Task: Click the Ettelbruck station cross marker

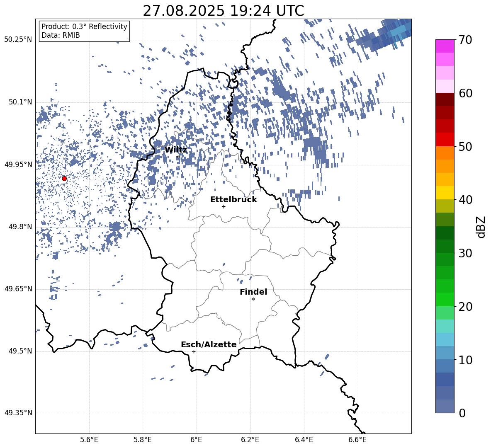Action: click(x=224, y=206)
